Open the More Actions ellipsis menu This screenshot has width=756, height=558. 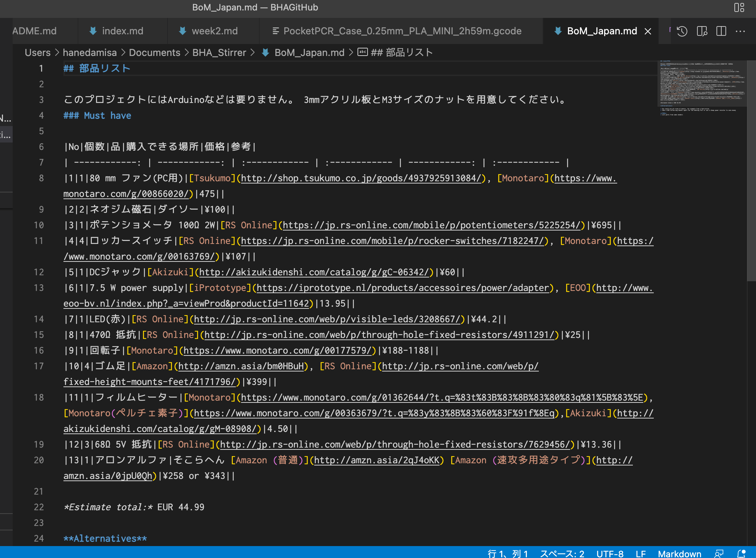(x=740, y=31)
